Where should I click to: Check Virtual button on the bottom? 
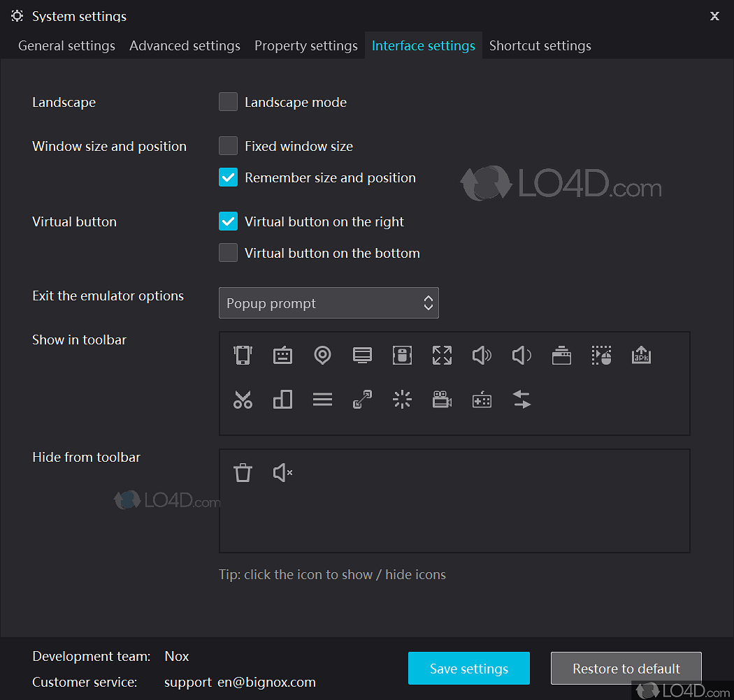tap(229, 253)
